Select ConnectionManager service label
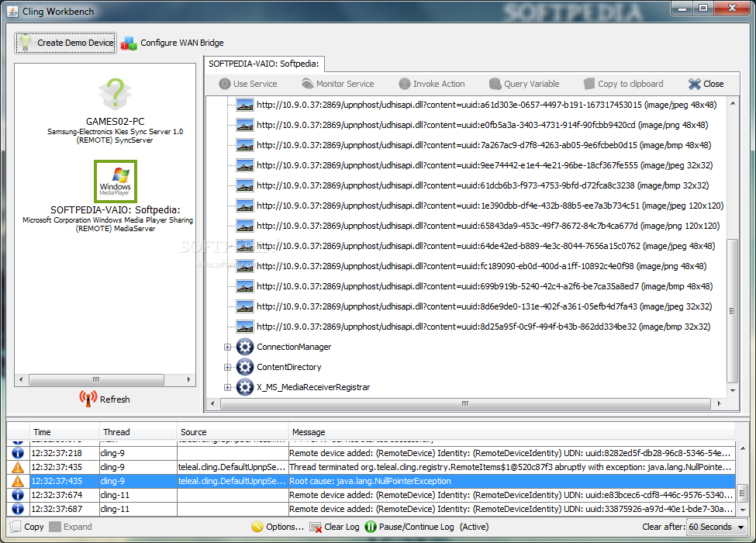 tap(294, 347)
